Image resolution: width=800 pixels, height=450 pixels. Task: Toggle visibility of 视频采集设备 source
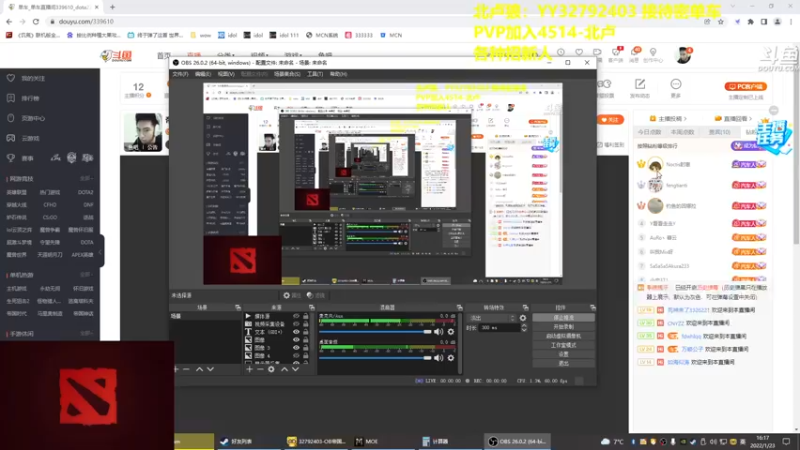(x=296, y=324)
